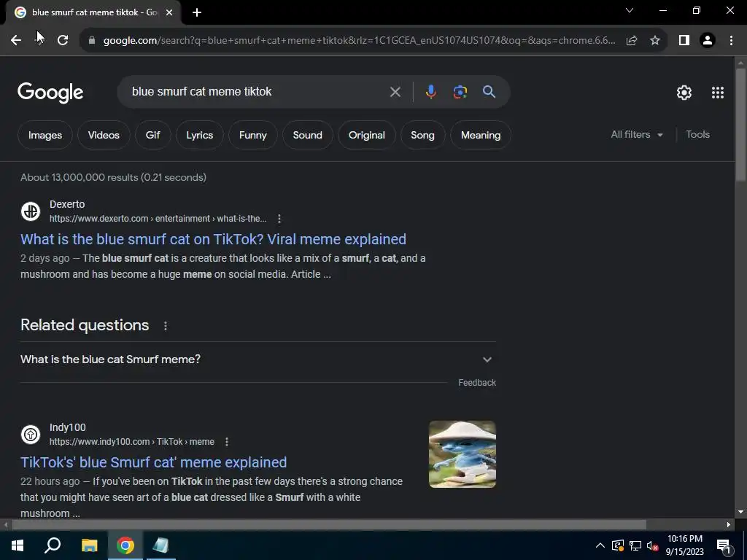Open Google quick settings gear
This screenshot has width=747, height=560.
pos(684,93)
